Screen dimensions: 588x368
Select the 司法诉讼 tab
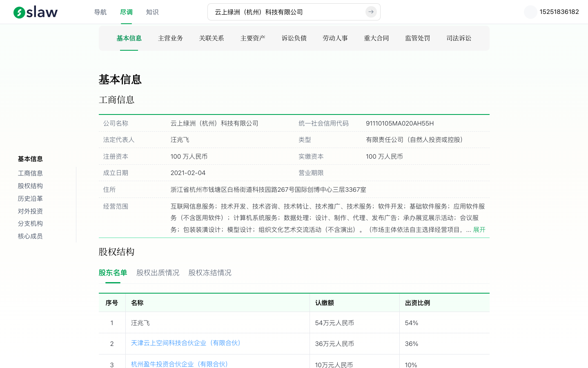(x=459, y=38)
